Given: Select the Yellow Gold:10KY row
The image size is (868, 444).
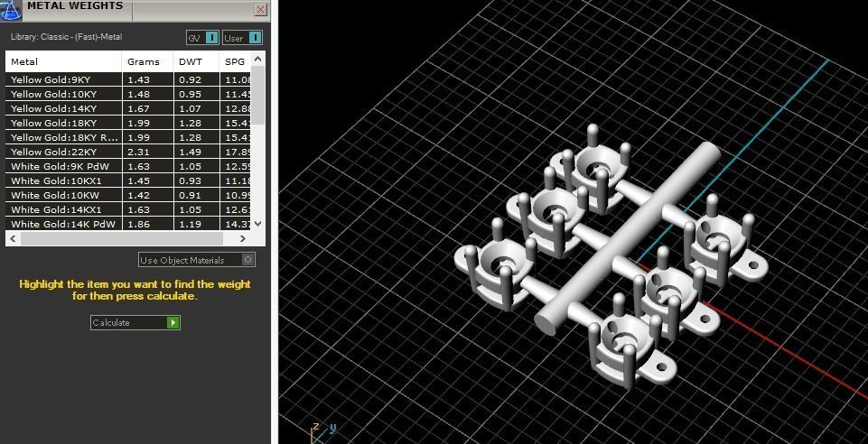Looking at the screenshot, I should [128, 94].
